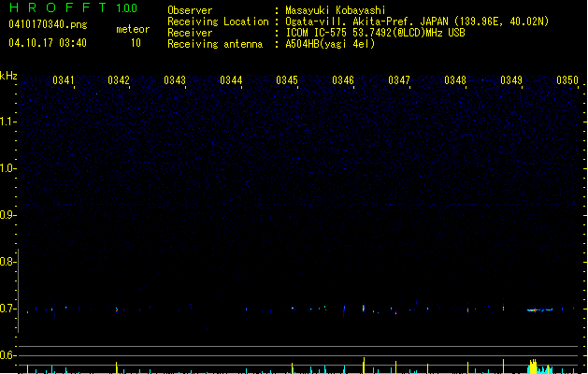588x374 pixels.
Task: Click the 0346 time axis marker
Action: point(343,80)
